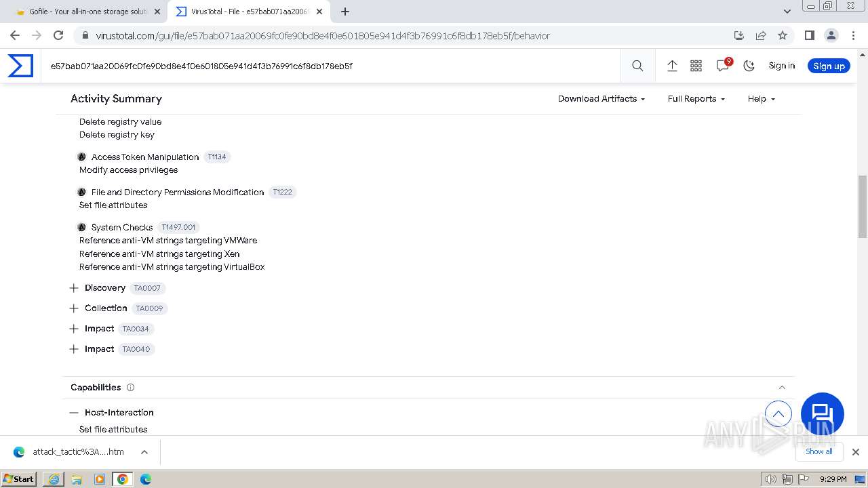Open the blue chat widget button
Image resolution: width=868 pixels, height=488 pixels.
(823, 414)
